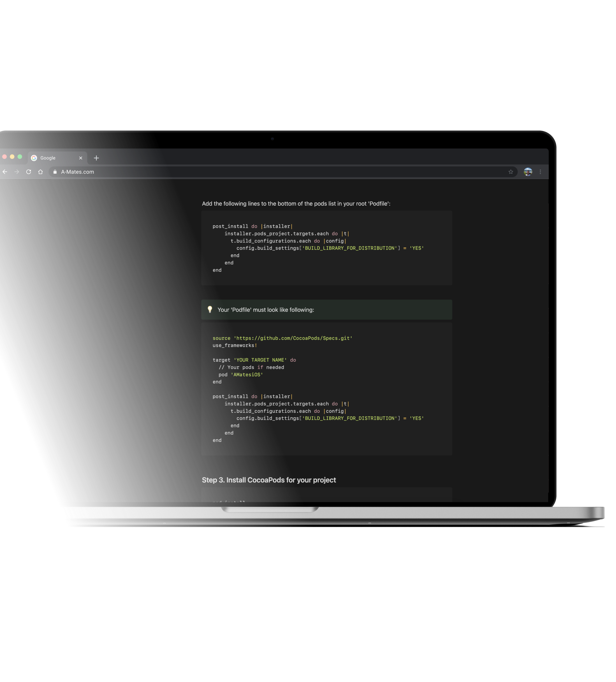616x682 pixels.
Task: Click the red window close button
Action: pyautogui.click(x=4, y=157)
